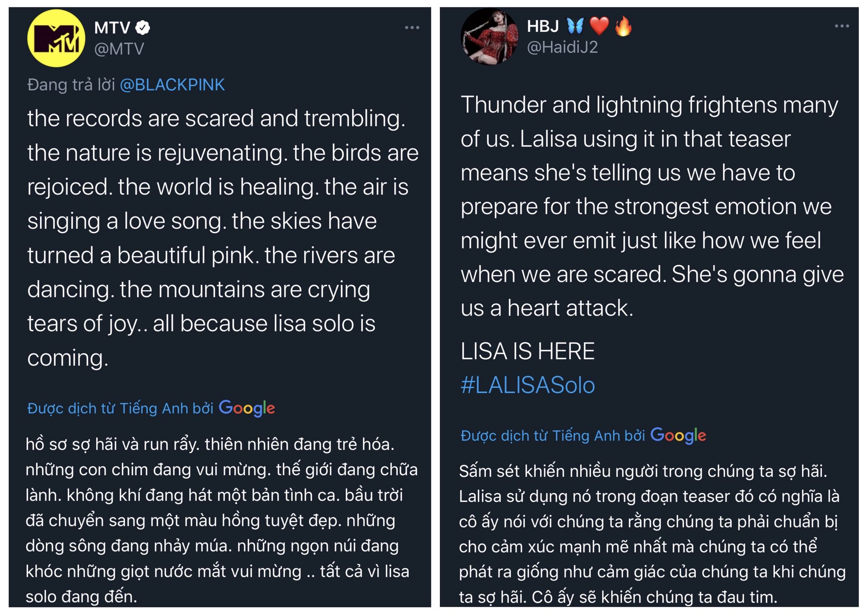Open more options on HBJ tweet
The height and width of the screenshot is (616, 867).
tap(842, 26)
